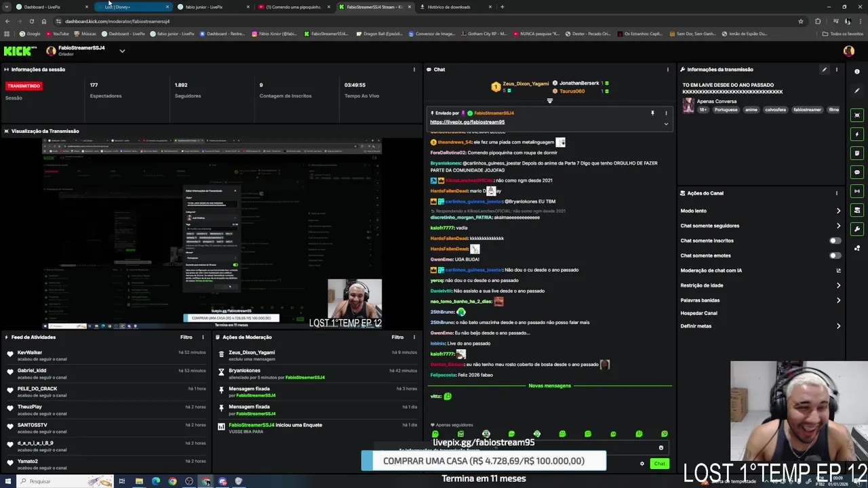
Task: Open YouTube bookmark in bookmarks bar
Action: pos(58,33)
